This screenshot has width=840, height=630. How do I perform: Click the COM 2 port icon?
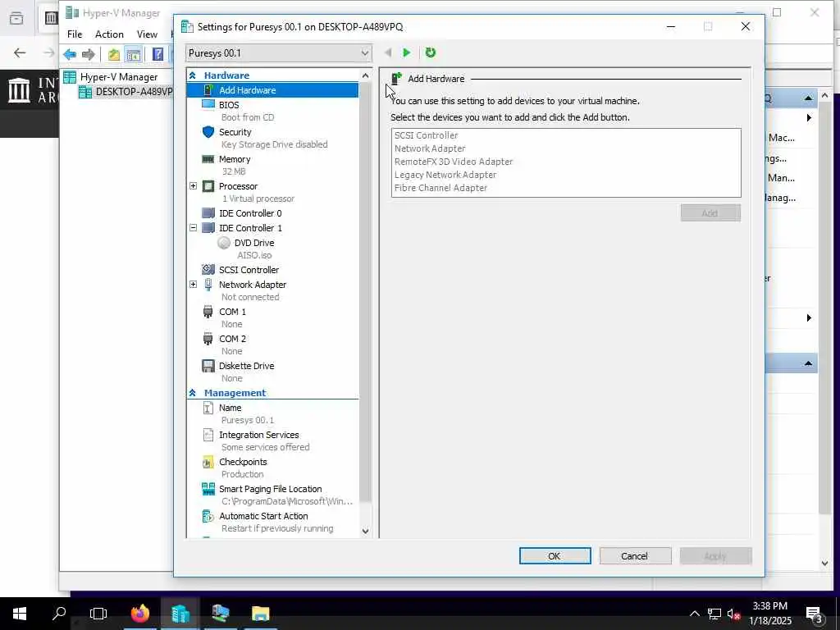tap(208, 339)
